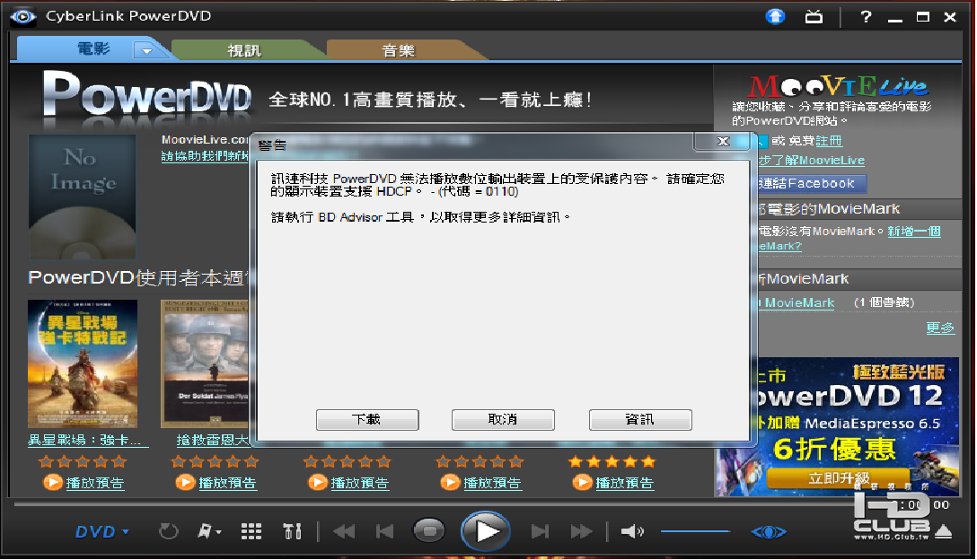Click the stop button
Viewport: 977px width, 560px height.
coord(429,531)
